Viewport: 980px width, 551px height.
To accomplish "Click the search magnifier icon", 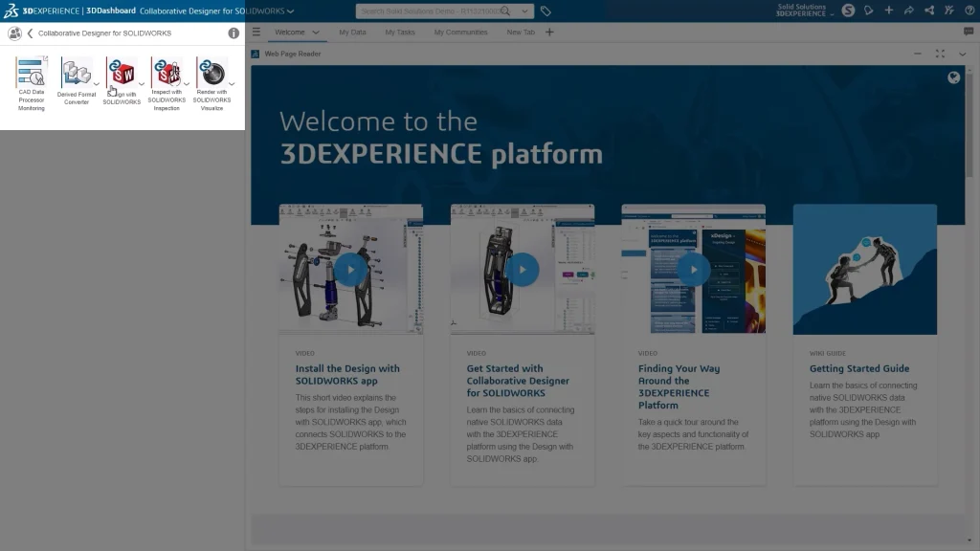I will coord(505,11).
